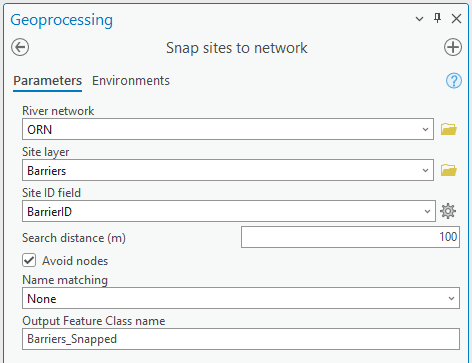Screen dimensions: 472x363
Task: Go back using the circled arrow icon
Action: [20, 47]
